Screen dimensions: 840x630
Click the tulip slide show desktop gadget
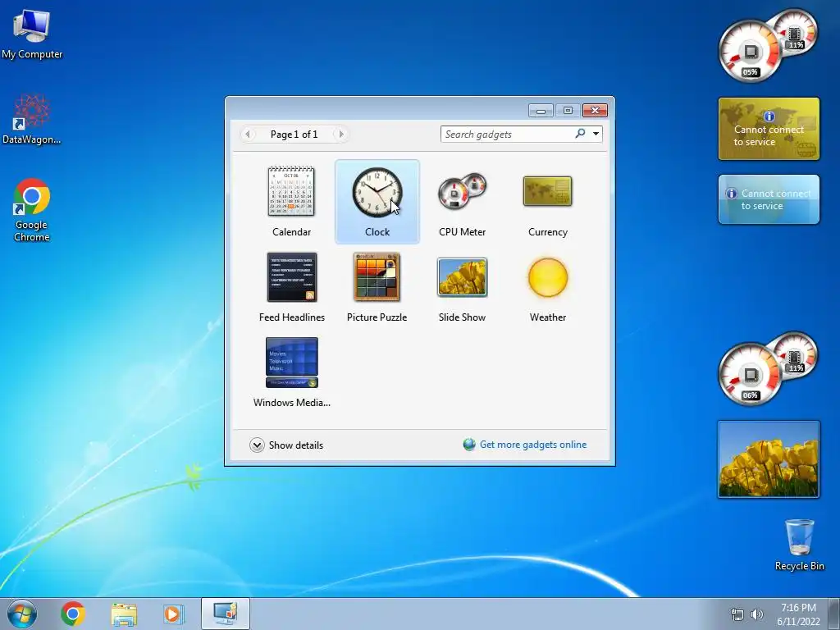pos(768,459)
